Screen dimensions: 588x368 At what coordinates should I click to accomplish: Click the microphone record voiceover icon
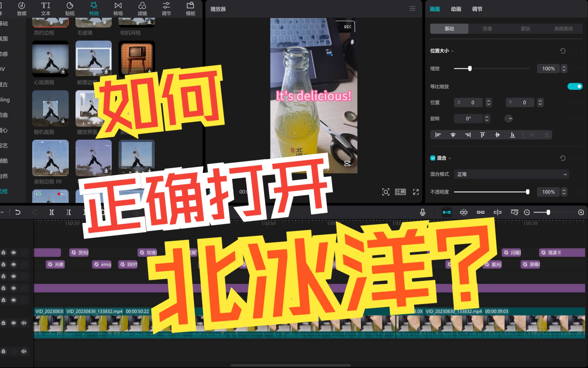[423, 212]
